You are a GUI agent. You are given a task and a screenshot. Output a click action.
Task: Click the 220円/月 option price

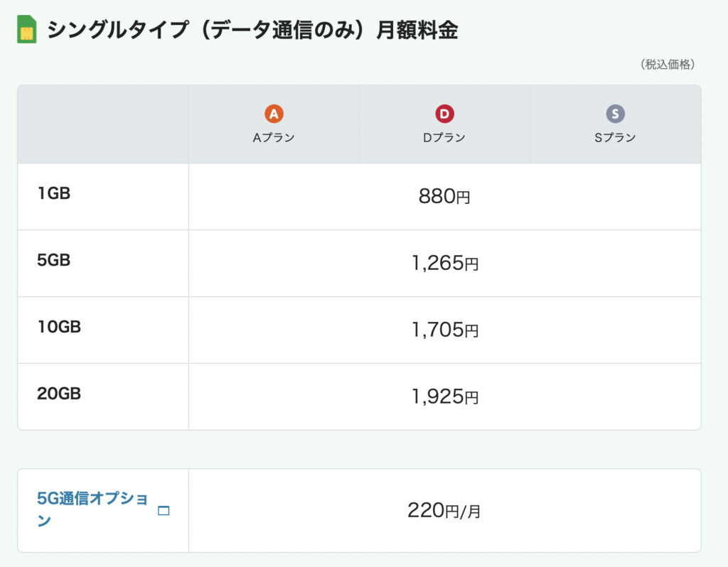coord(444,510)
